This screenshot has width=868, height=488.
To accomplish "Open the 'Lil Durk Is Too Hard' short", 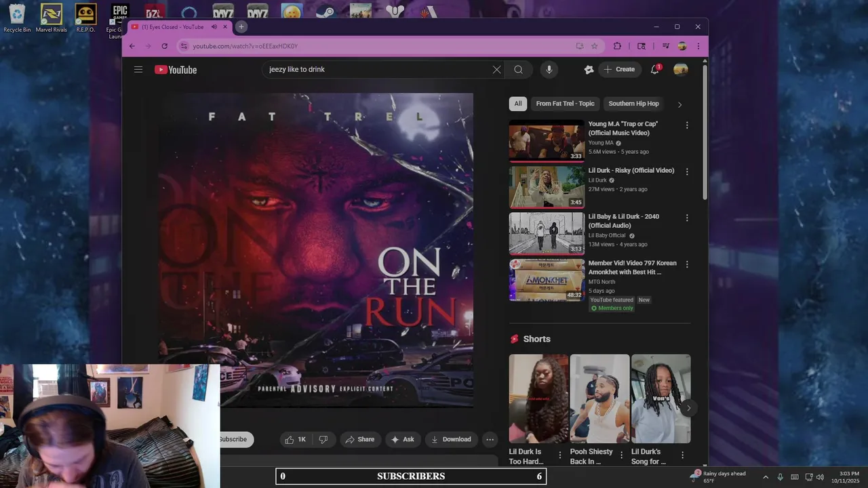I will [538, 399].
